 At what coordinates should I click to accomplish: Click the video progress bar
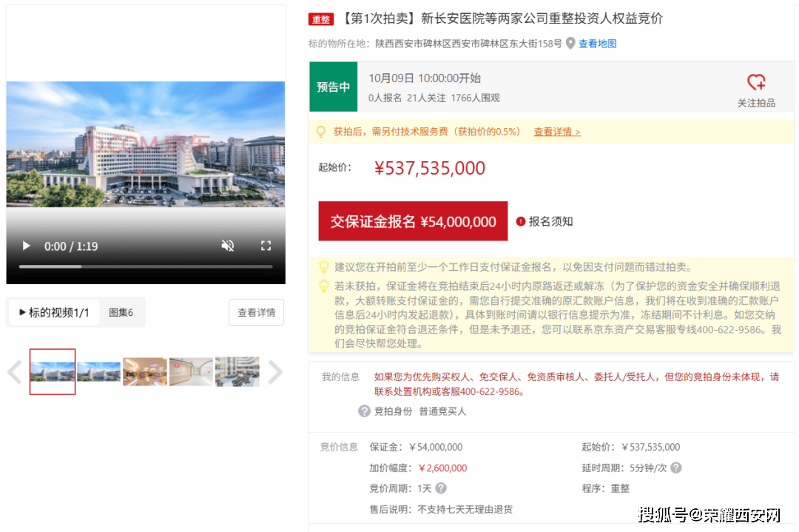click(146, 266)
